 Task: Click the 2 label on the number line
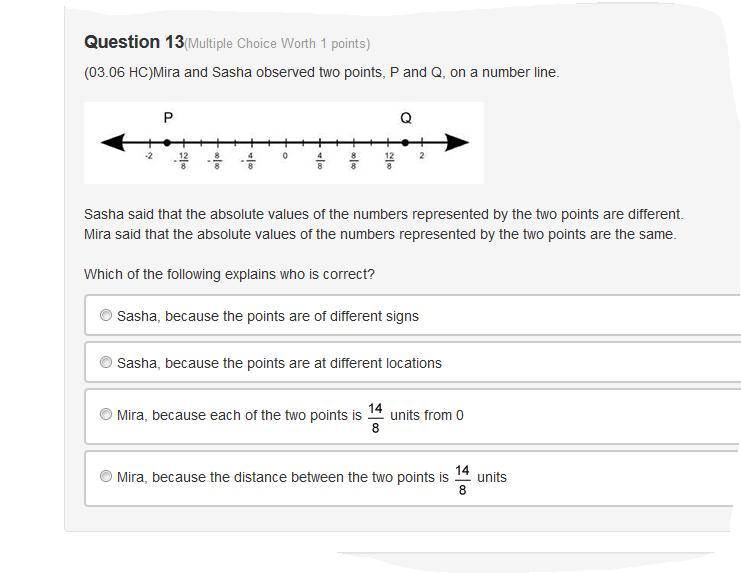422,155
